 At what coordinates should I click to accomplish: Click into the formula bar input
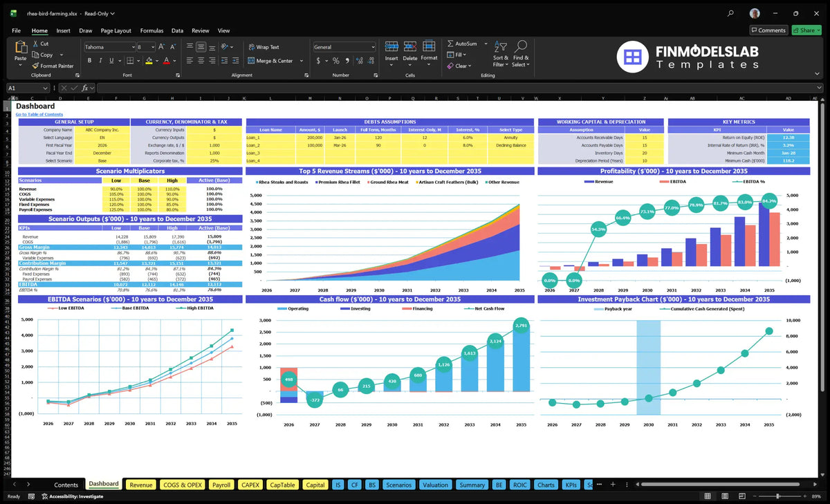click(456, 88)
